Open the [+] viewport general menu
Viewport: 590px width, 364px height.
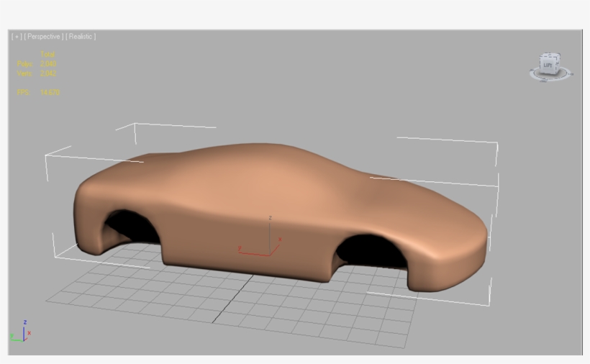pos(16,37)
